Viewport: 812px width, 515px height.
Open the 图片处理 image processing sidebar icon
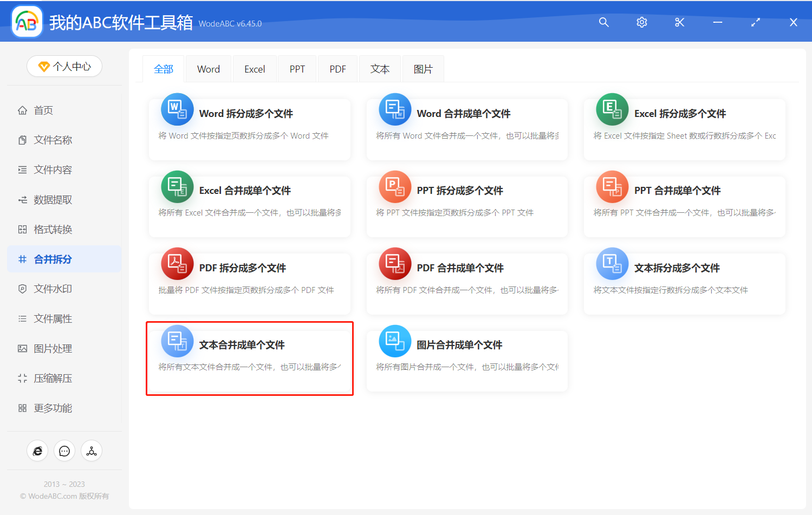[22, 348]
